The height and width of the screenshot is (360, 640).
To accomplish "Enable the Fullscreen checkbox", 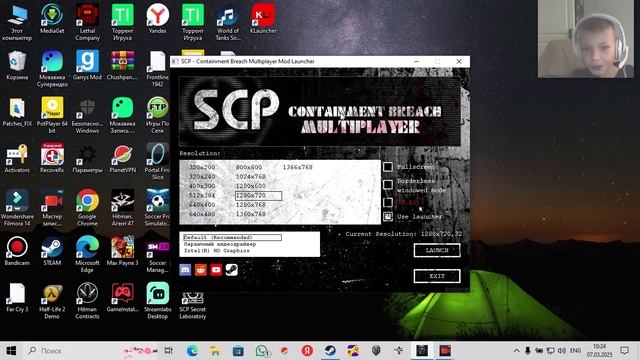I will (388, 167).
